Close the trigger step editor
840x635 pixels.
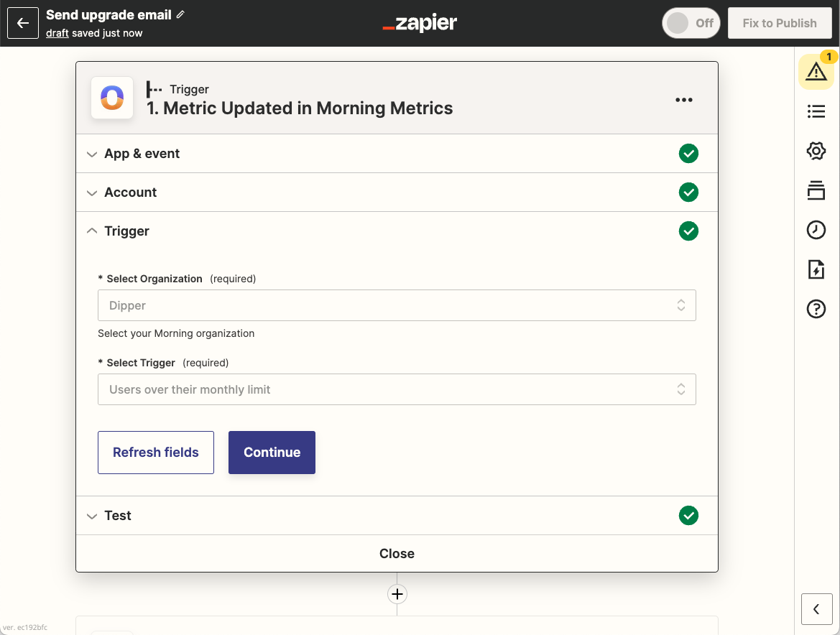tap(397, 554)
